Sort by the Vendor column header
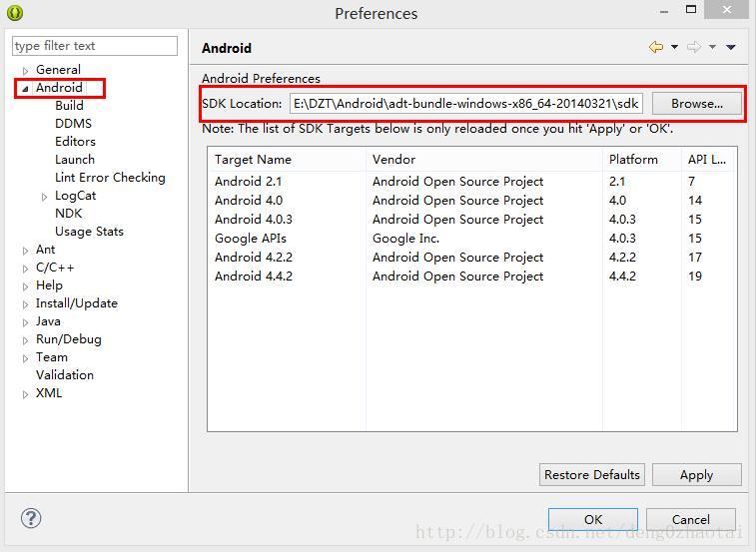This screenshot has width=756, height=552. point(484,160)
